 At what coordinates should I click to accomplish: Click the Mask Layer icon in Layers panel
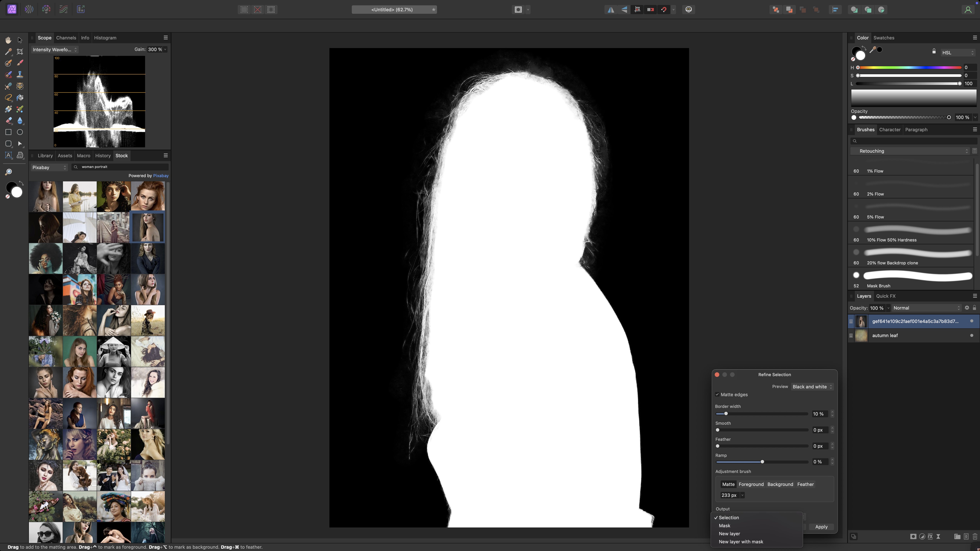pyautogui.click(x=913, y=536)
